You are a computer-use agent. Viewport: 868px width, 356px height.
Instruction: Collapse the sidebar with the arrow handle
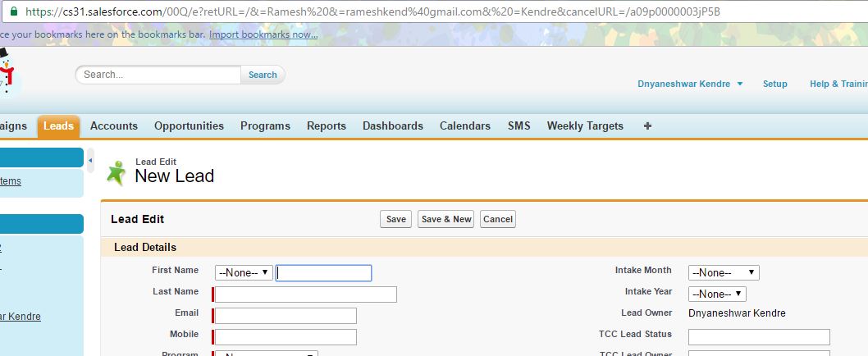[91, 161]
